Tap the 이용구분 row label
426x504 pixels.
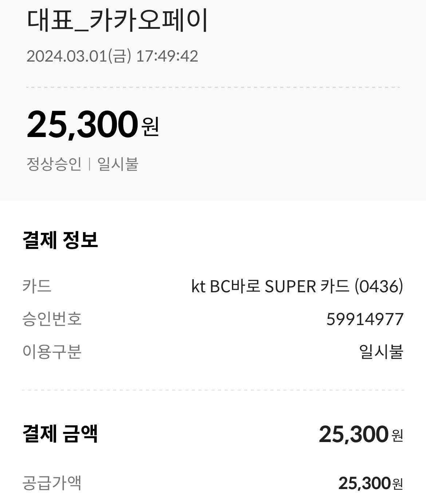pos(52,352)
